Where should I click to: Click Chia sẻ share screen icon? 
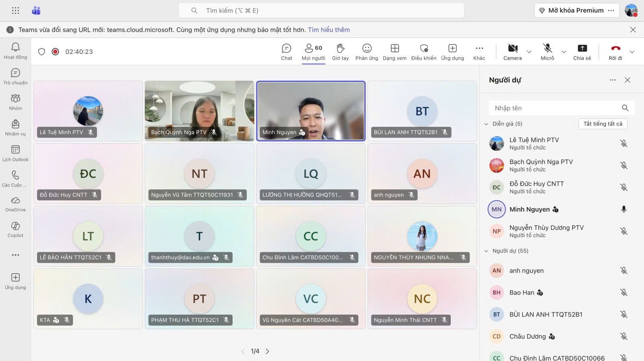(x=582, y=52)
